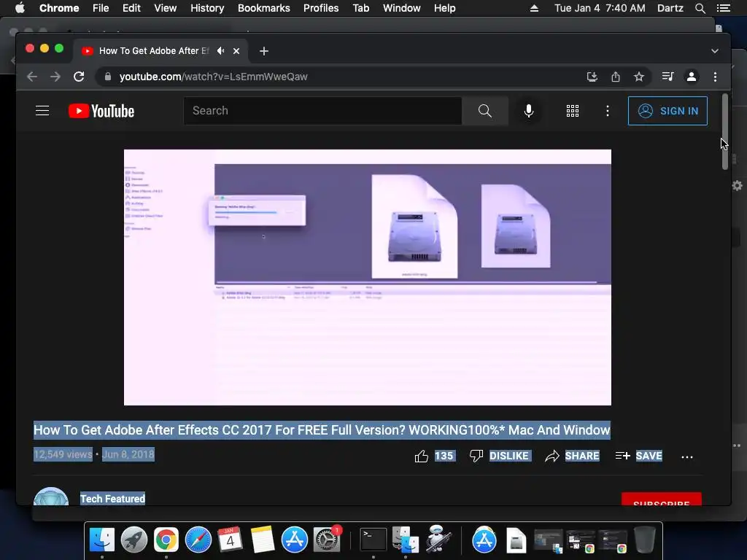
Task: Click install app icon in address bar
Action: 592,77
